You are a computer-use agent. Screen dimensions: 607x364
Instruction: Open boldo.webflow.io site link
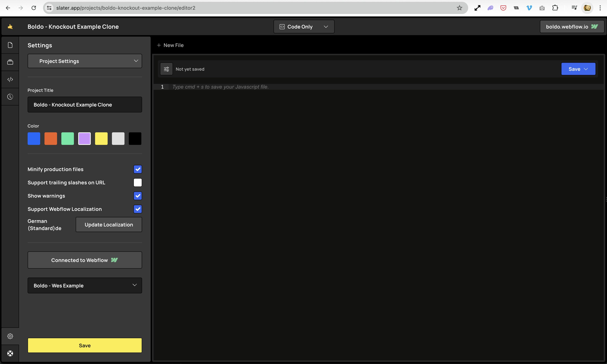click(572, 27)
